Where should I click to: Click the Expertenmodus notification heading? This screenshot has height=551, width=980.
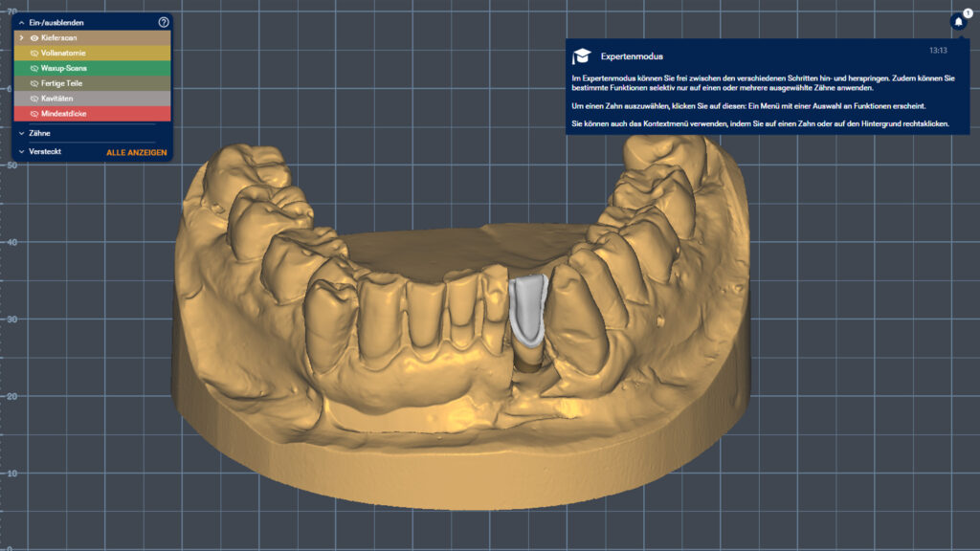632,56
